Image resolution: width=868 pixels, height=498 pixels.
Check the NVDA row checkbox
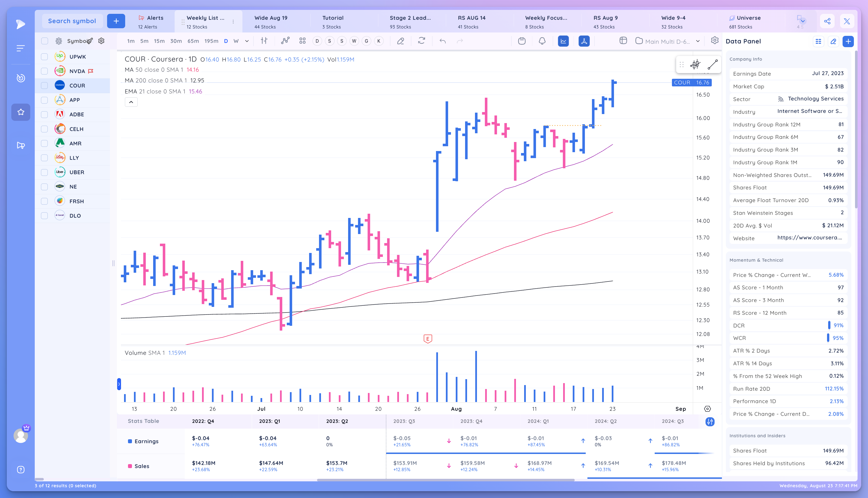pyautogui.click(x=44, y=71)
